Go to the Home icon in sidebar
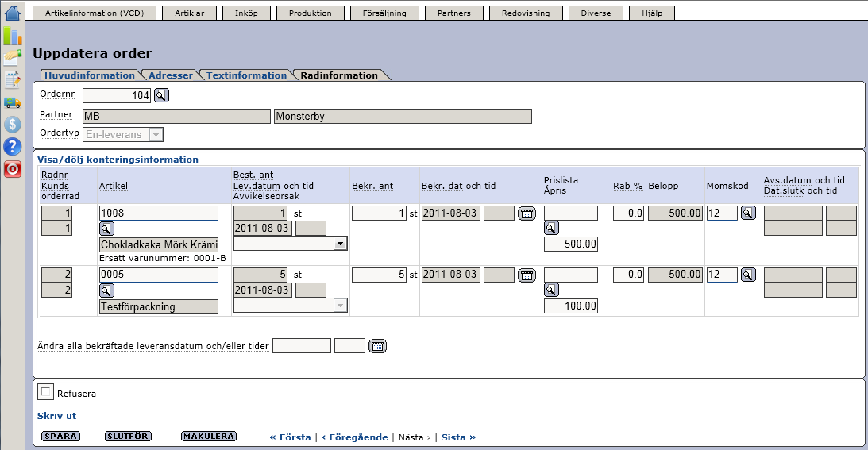868x450 pixels. coord(12,13)
